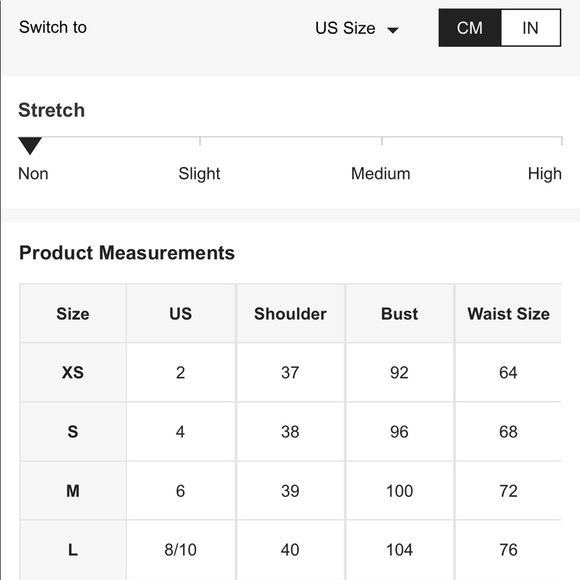The height and width of the screenshot is (580, 580).
Task: Click the Size column header
Action: click(73, 314)
